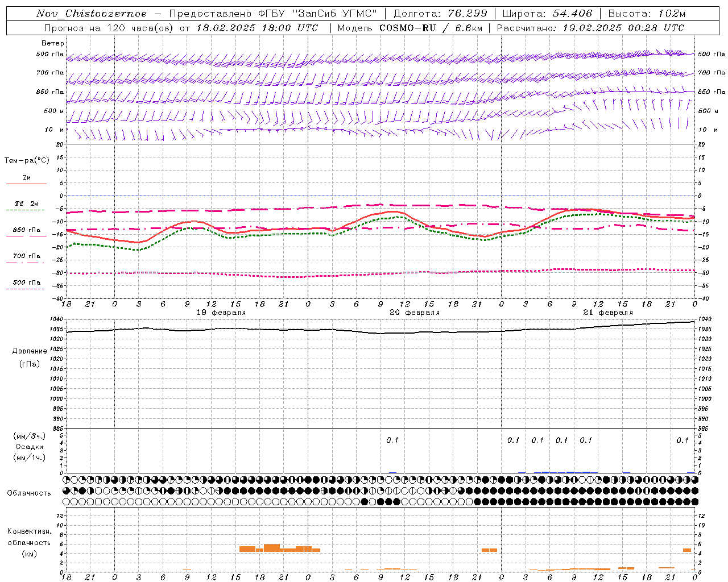Click the (мм/1ч.) precipitation unit label
Image resolution: width=728 pixels, height=582 pixels.
(30, 458)
